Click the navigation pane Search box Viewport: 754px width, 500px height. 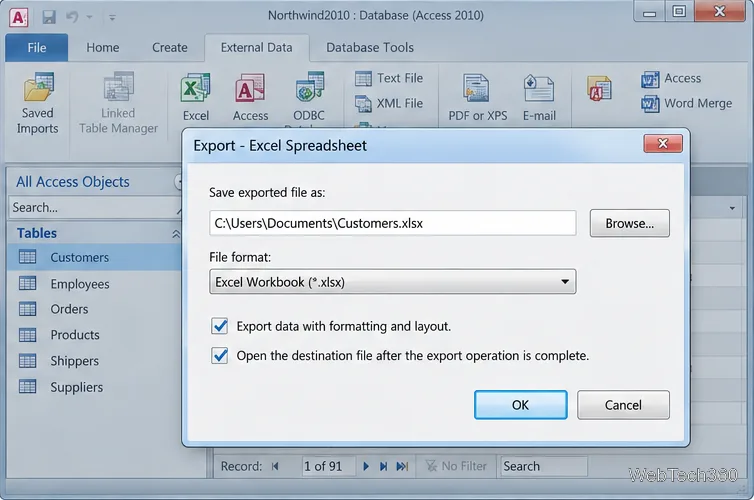[94, 208]
